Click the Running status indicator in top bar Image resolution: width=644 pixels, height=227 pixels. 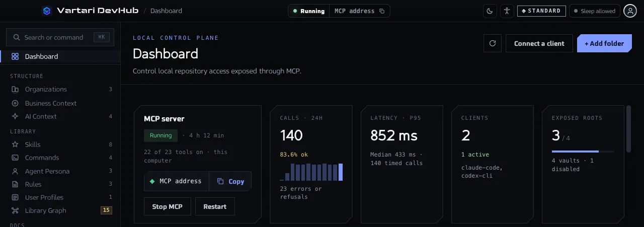[x=308, y=11]
